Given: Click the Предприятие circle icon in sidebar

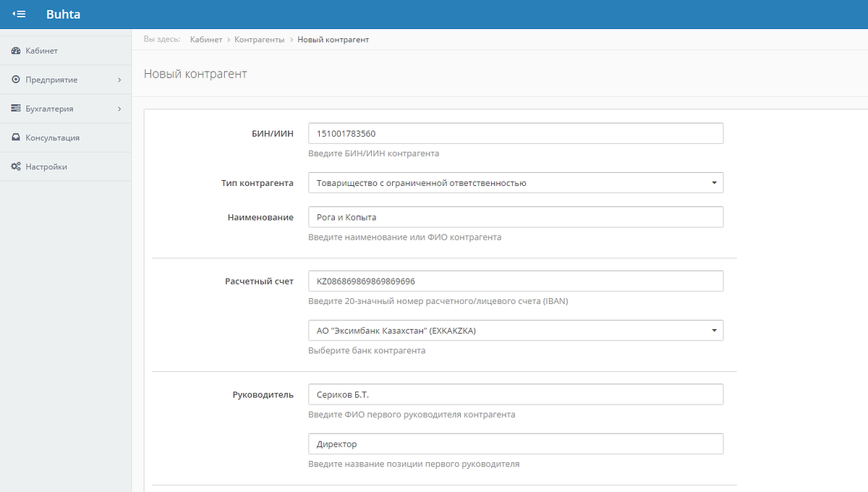Looking at the screenshot, I should click(16, 80).
